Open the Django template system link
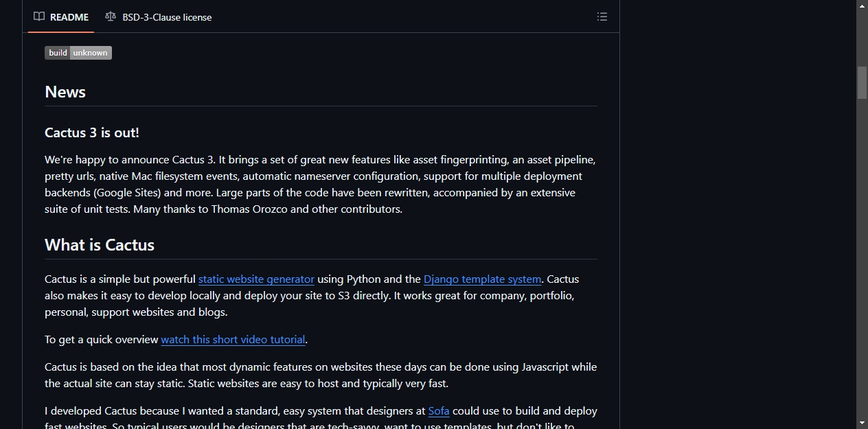 482,279
